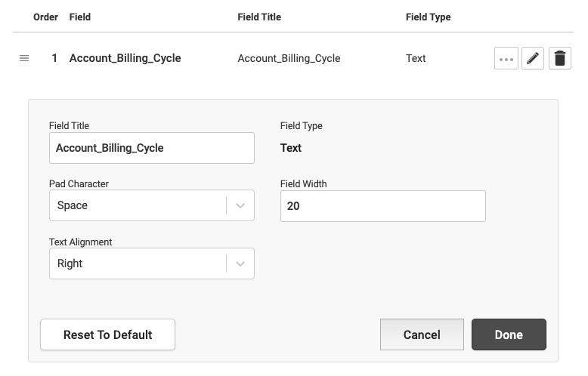Click the pencil edit icon

coord(533,58)
